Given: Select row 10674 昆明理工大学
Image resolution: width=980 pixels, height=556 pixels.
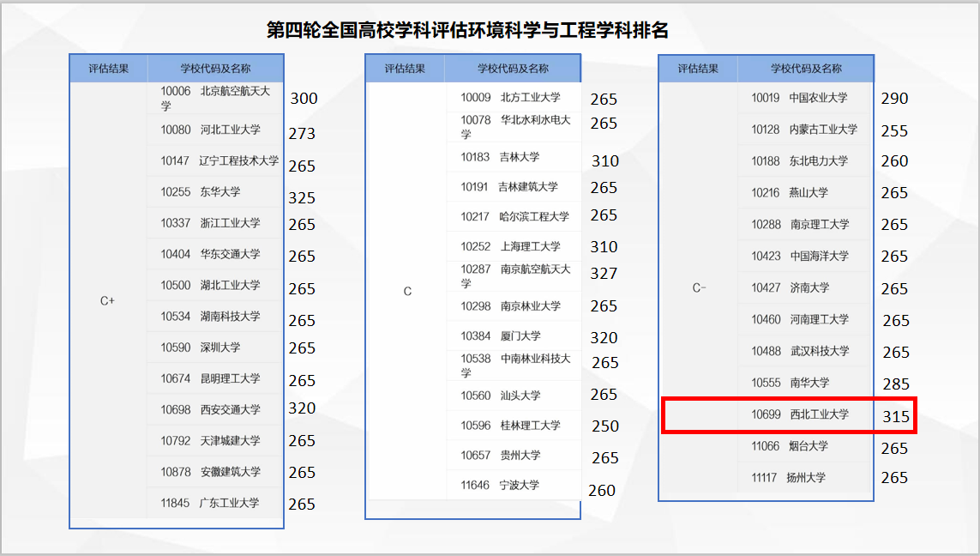Looking at the screenshot, I should 215,379.
